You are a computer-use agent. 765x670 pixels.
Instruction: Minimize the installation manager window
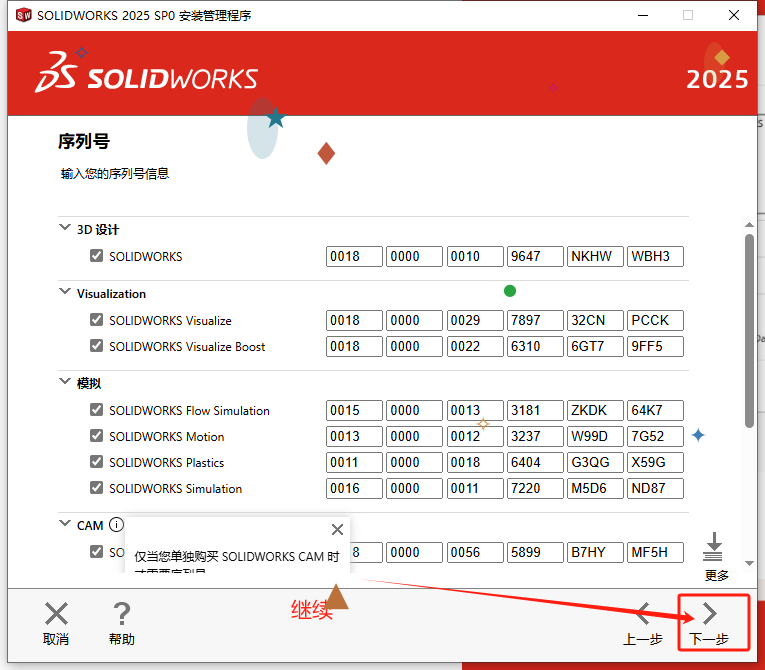643,16
